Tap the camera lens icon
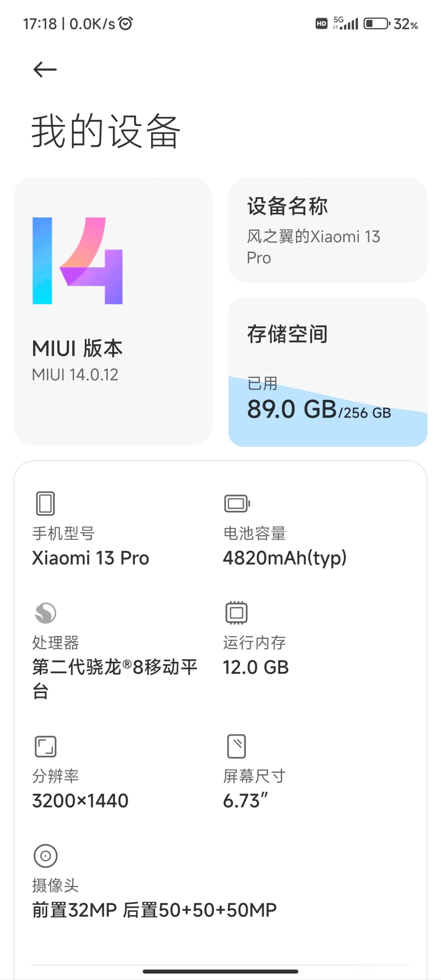The width and height of the screenshot is (441, 980). tap(45, 856)
